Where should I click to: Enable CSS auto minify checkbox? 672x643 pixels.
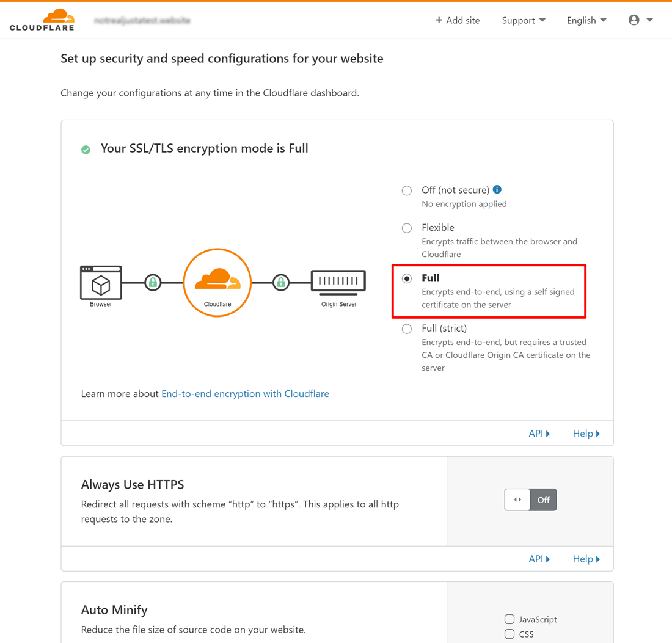pyautogui.click(x=509, y=634)
